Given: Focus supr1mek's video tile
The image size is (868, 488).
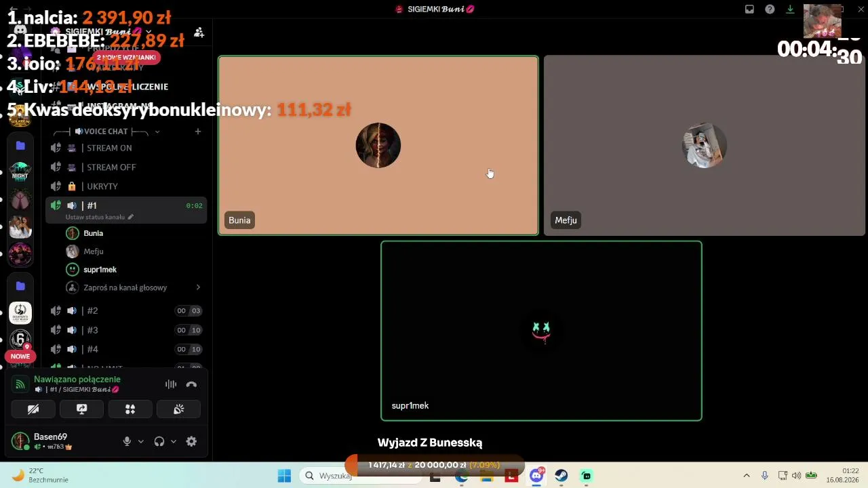Looking at the screenshot, I should click(541, 331).
